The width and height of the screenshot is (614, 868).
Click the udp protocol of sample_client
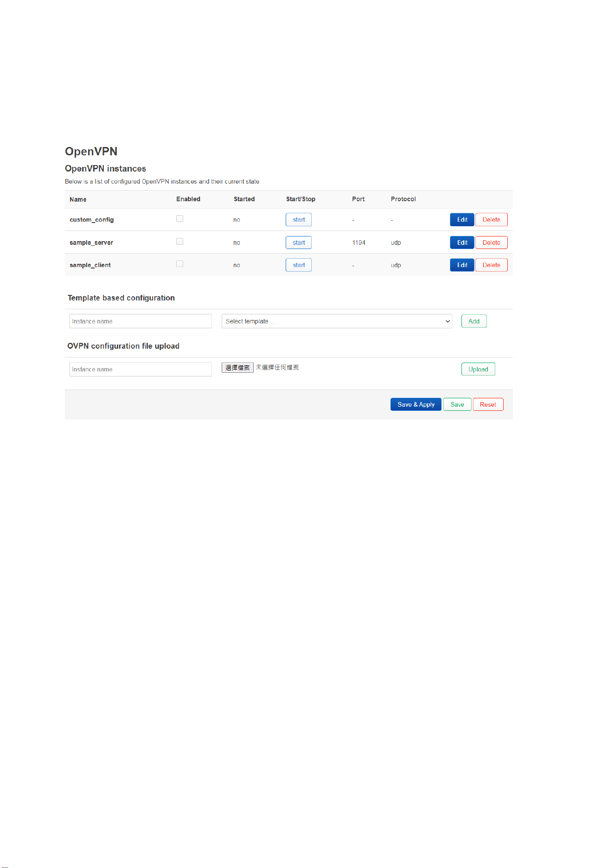click(x=396, y=265)
